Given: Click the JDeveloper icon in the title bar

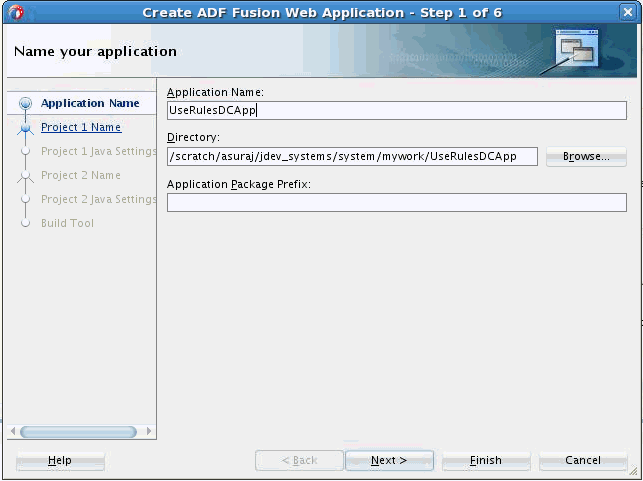Looking at the screenshot, I should tap(16, 12).
